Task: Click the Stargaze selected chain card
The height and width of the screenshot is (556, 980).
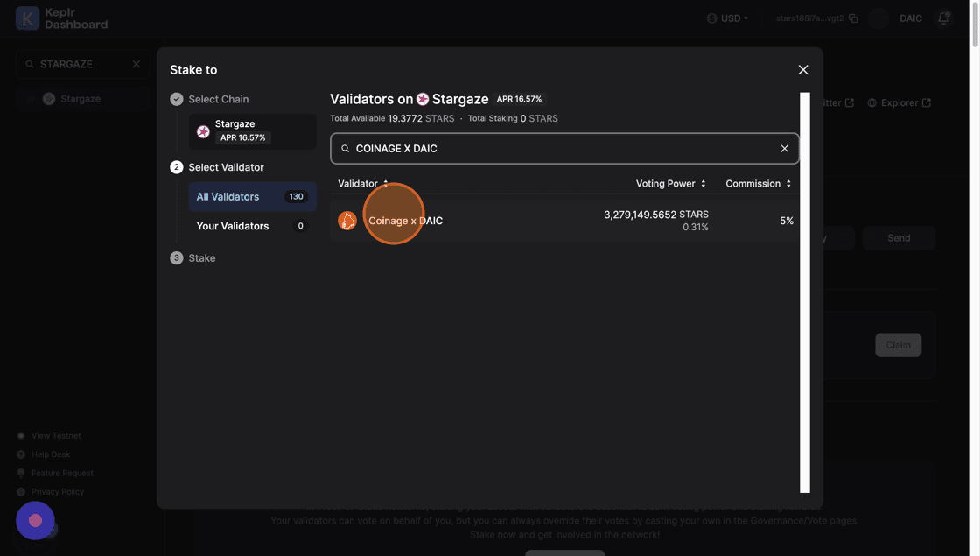Action: (x=252, y=131)
